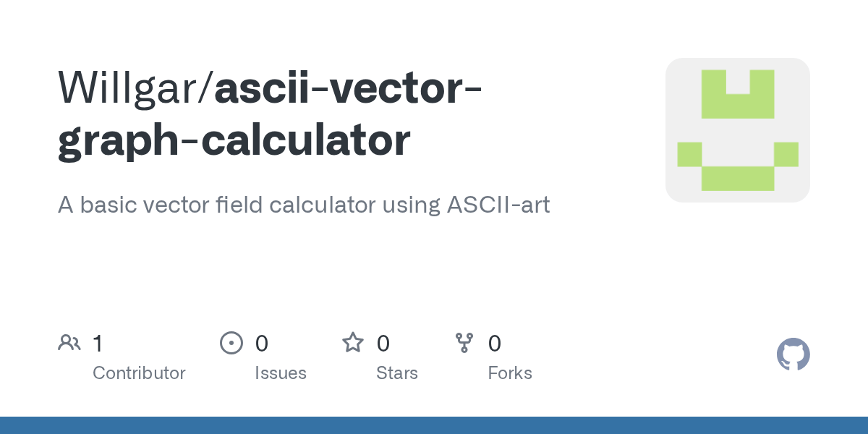
Task: Click the Forks label
Action: (510, 373)
